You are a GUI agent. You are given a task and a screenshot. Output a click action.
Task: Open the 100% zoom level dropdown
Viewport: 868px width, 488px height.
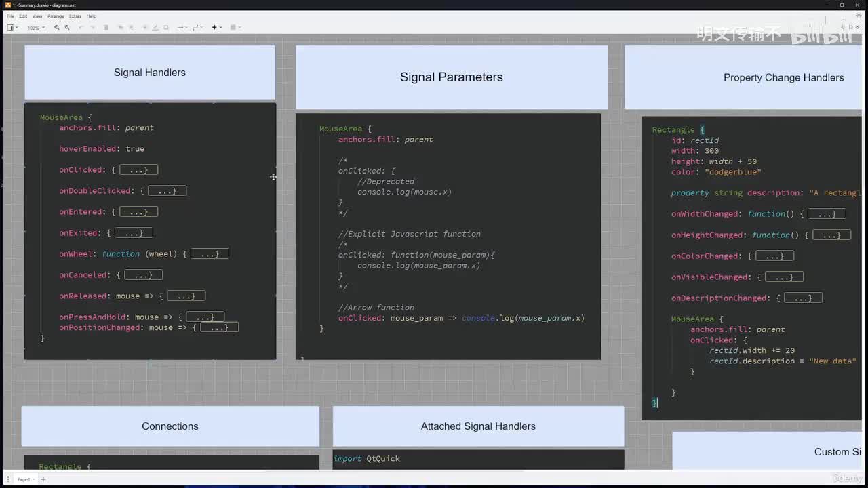click(x=35, y=28)
